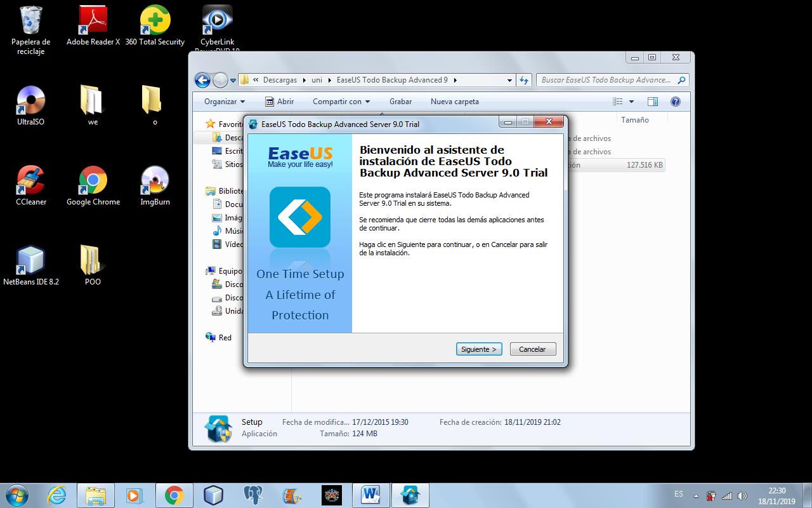Select the CCleaner desktop shortcut

point(31,186)
